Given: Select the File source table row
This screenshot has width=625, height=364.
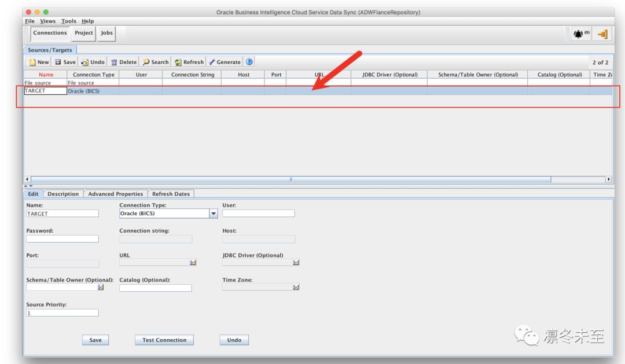Looking at the screenshot, I should (318, 83).
